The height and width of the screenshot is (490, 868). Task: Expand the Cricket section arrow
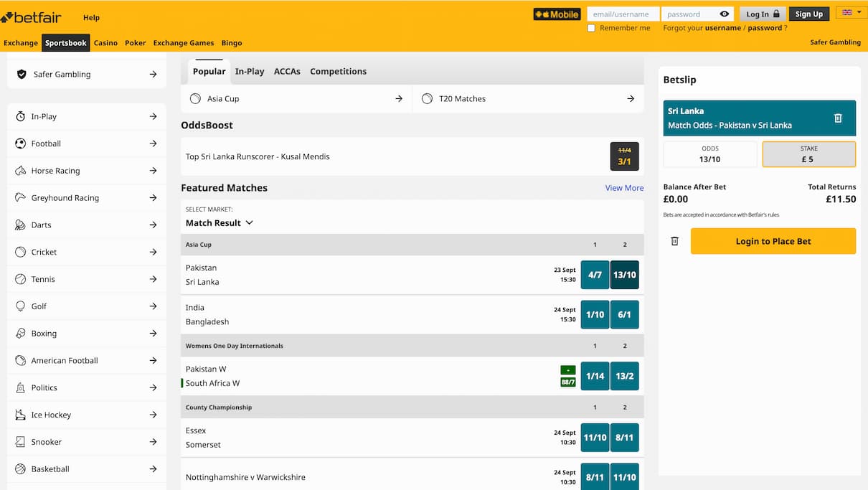click(153, 252)
